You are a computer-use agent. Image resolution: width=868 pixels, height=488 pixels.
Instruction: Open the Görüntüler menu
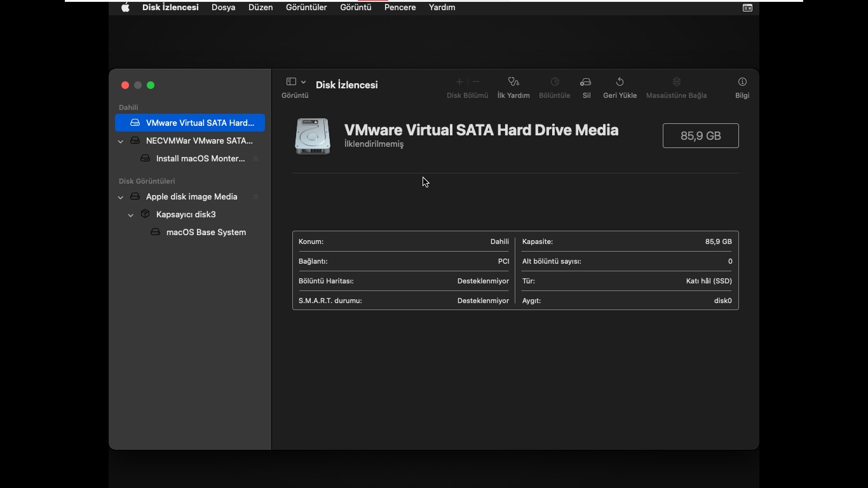click(306, 8)
